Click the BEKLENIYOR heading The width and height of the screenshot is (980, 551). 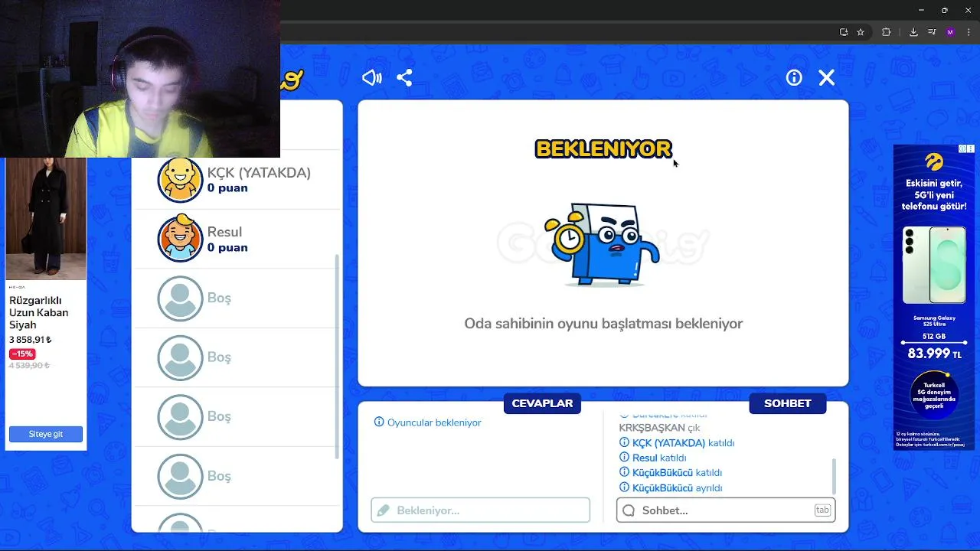point(603,148)
